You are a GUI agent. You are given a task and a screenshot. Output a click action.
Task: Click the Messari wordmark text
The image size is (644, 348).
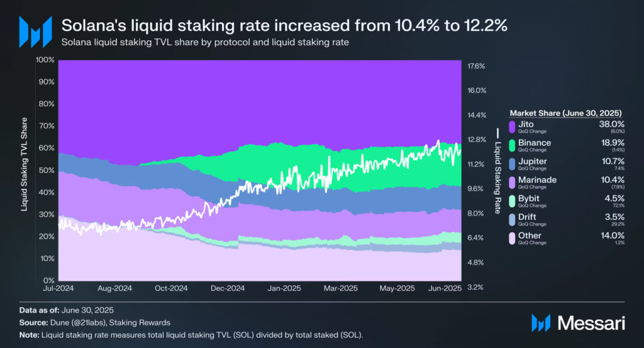click(x=590, y=323)
